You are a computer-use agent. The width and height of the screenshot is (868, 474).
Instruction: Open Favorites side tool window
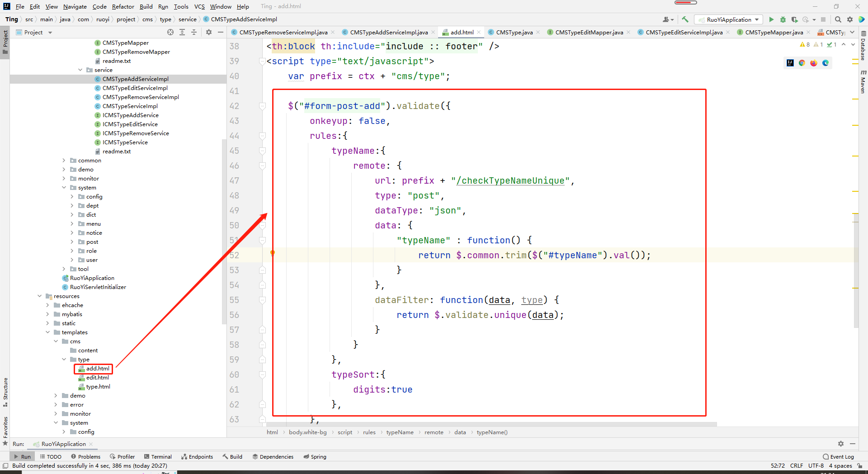pos(5,430)
